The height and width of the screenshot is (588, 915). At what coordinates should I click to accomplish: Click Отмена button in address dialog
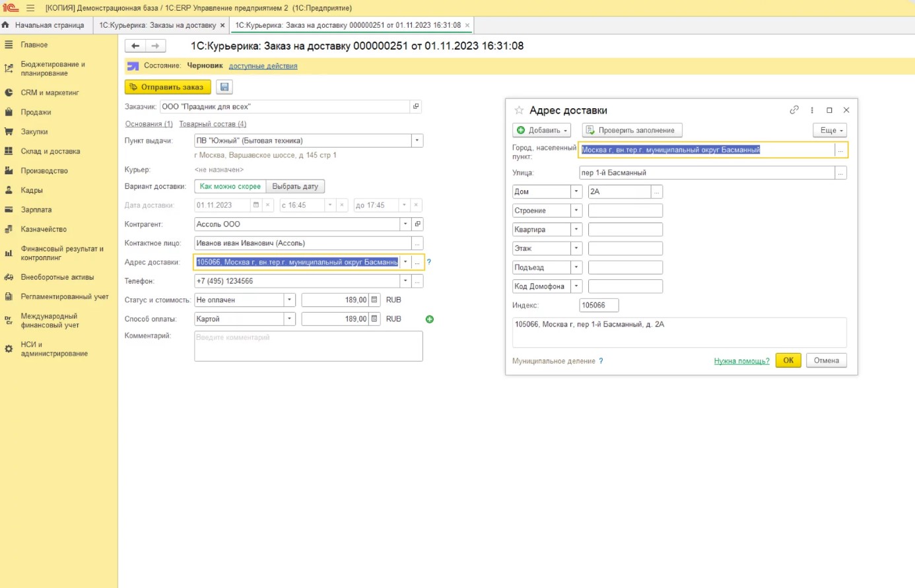click(x=827, y=360)
